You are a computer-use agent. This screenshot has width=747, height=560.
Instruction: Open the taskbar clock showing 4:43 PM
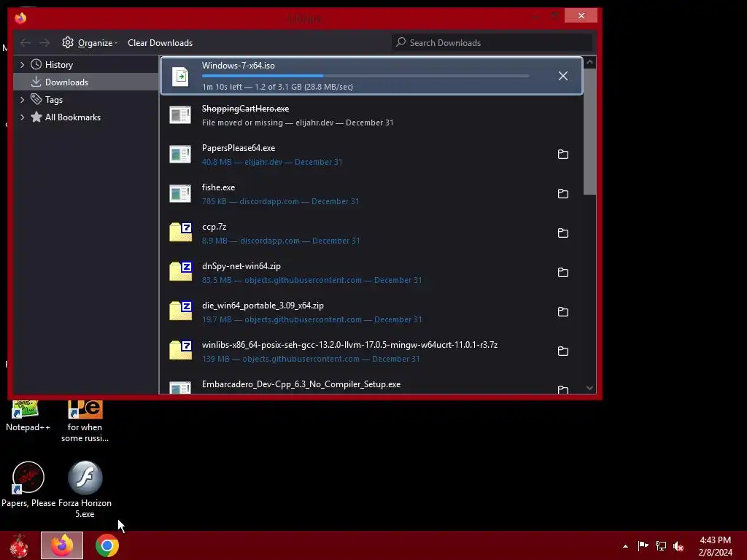715,546
